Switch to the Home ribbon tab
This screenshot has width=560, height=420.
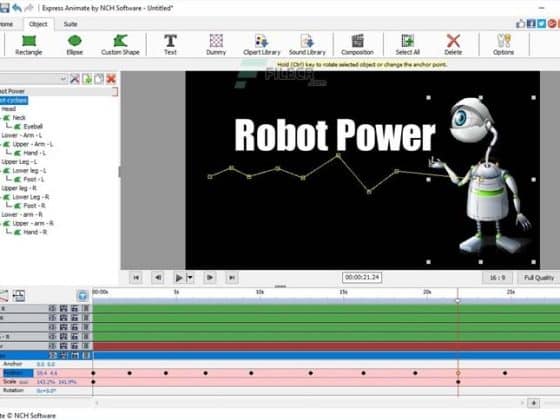[x=6, y=24]
